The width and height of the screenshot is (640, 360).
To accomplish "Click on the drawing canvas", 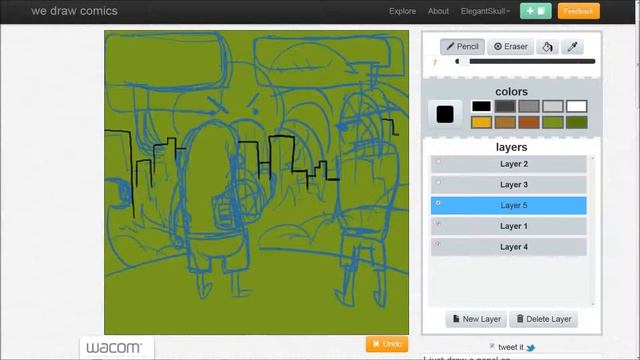I will 256,182.
